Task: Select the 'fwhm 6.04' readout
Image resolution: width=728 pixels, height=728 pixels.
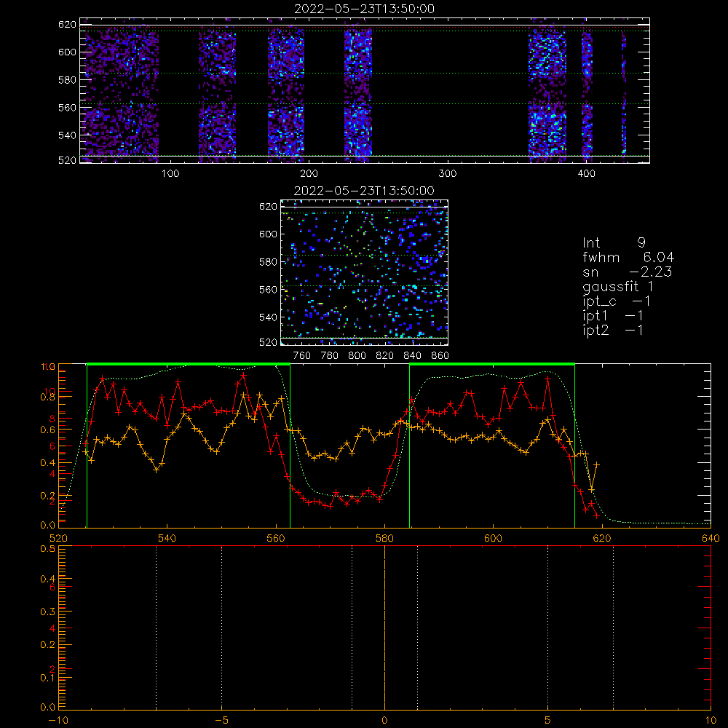Action: pos(628,257)
